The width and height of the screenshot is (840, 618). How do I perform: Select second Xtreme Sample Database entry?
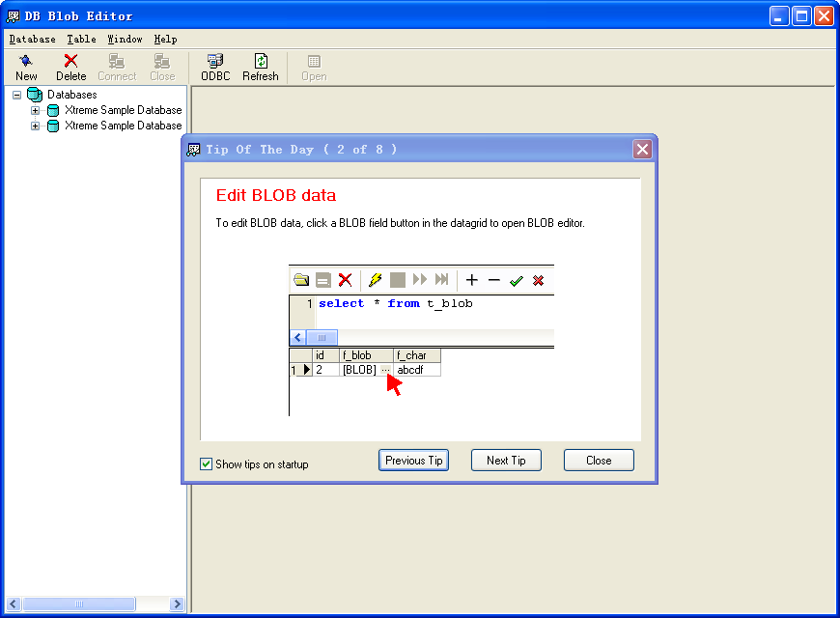click(123, 126)
